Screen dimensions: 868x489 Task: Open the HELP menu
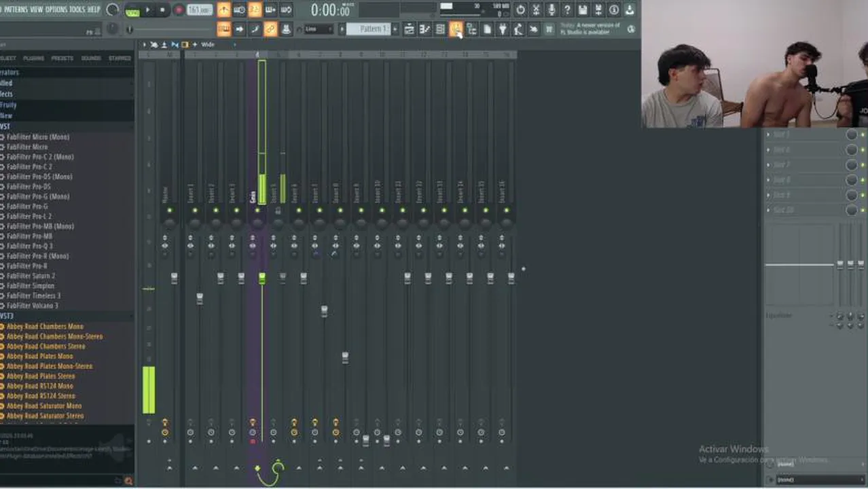click(94, 9)
